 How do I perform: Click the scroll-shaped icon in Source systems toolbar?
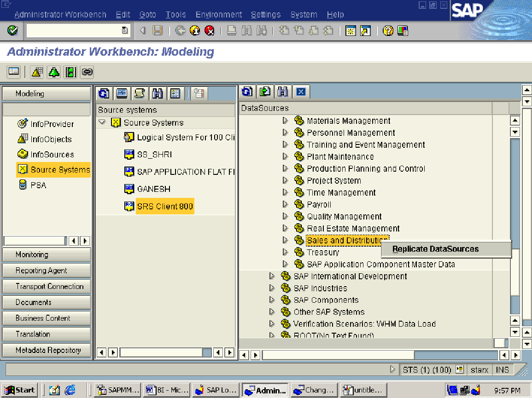(140, 93)
